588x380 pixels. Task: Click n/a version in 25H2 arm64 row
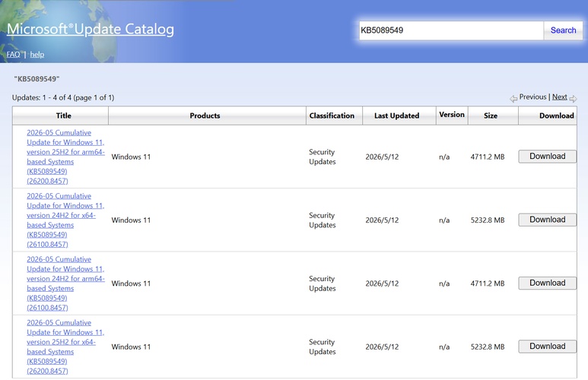point(444,157)
